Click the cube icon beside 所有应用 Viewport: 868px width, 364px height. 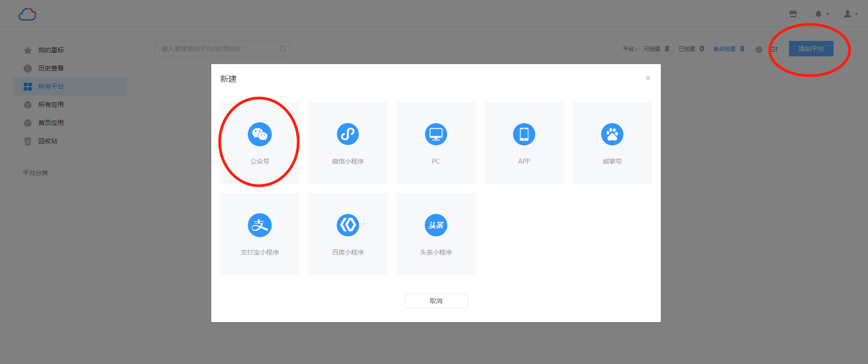[28, 105]
